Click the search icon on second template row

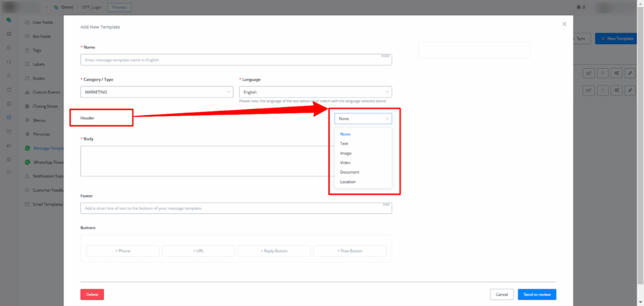pos(603,90)
